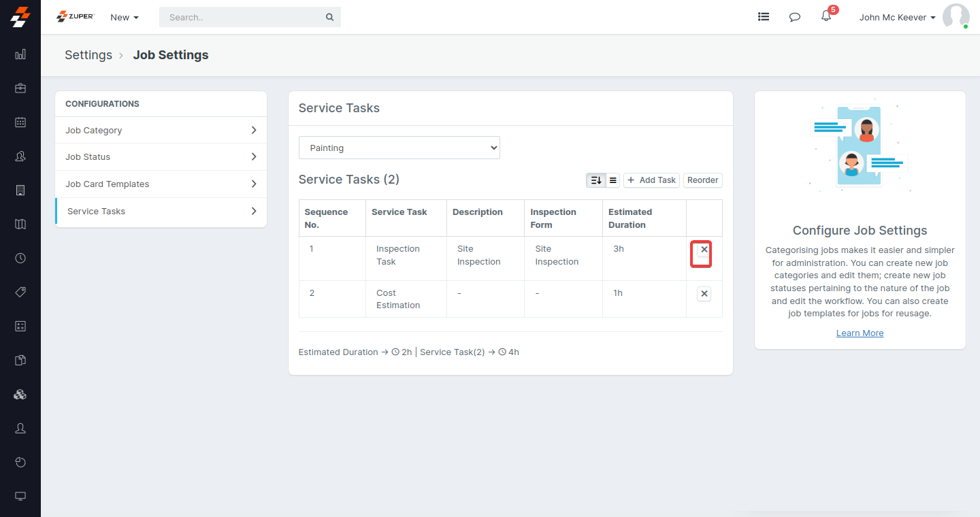Click the briefcase jobs icon in sidebar
Screen dimensions: 980x517
click(x=20, y=88)
